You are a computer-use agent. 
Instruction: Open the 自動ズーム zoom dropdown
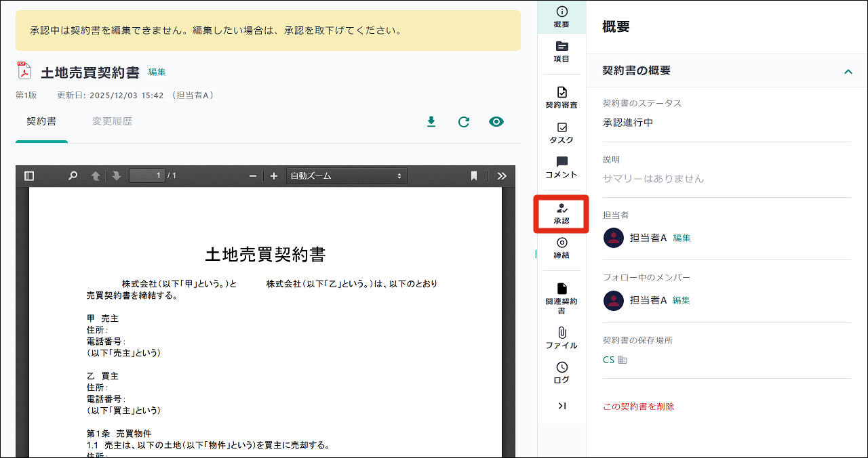347,176
